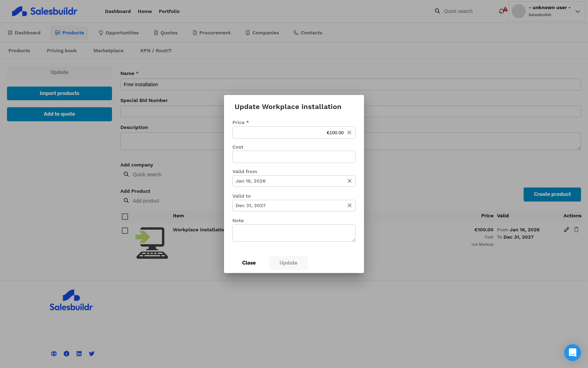Image resolution: width=588 pixels, height=368 pixels.
Task: Click the Add to quote button
Action: pyautogui.click(x=59, y=114)
